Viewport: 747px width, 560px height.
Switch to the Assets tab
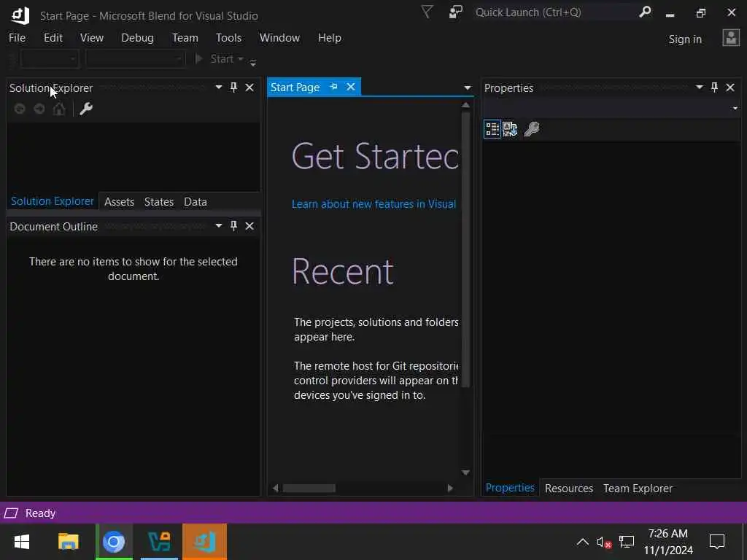(x=119, y=202)
